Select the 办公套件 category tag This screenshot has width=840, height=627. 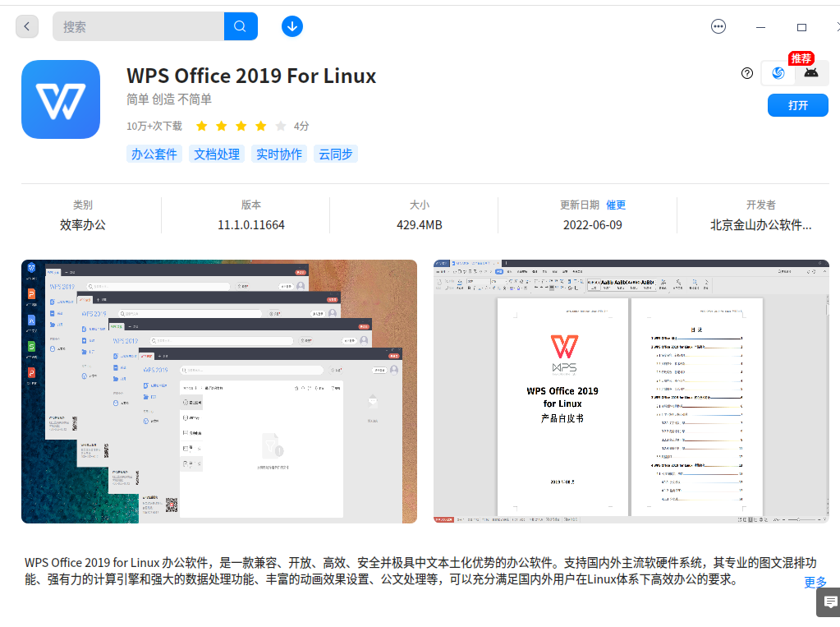point(154,154)
